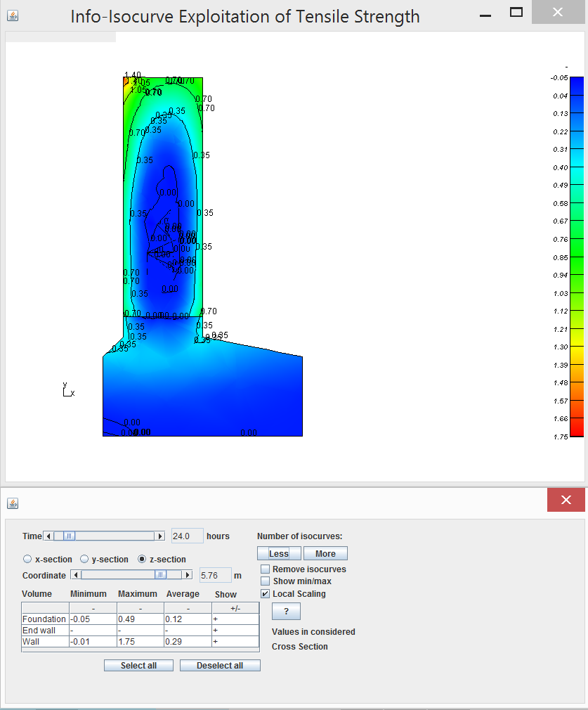This screenshot has height=710, width=588.
Task: Click the Wall maximum value 1.75
Action: pyautogui.click(x=141, y=642)
